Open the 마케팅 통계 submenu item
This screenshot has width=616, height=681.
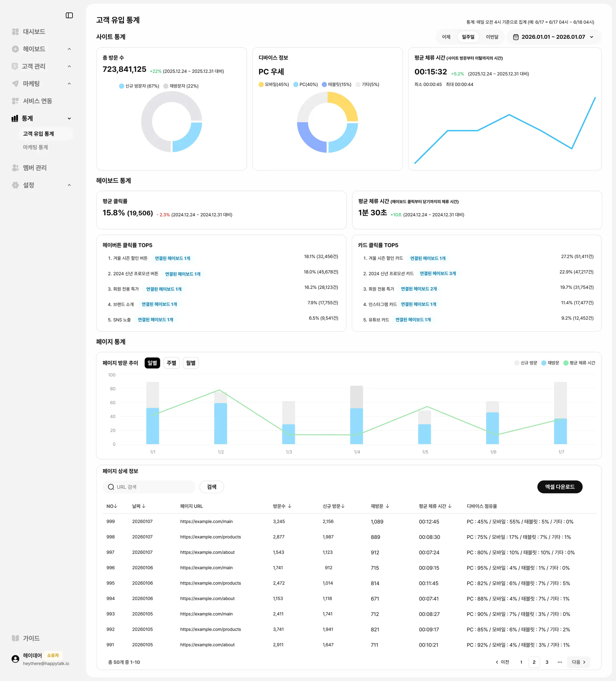(x=35, y=147)
